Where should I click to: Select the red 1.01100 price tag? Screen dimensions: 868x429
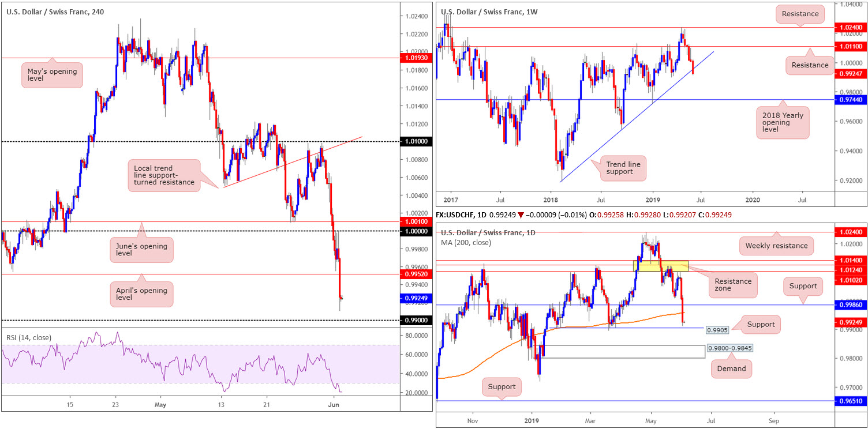851,47
